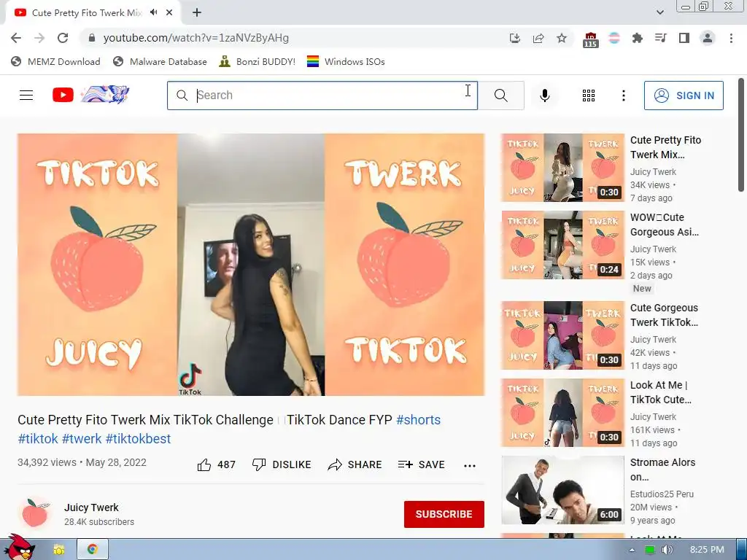Image resolution: width=747 pixels, height=560 pixels.
Task: Open the Chrome three-dot menu
Action: click(x=731, y=38)
